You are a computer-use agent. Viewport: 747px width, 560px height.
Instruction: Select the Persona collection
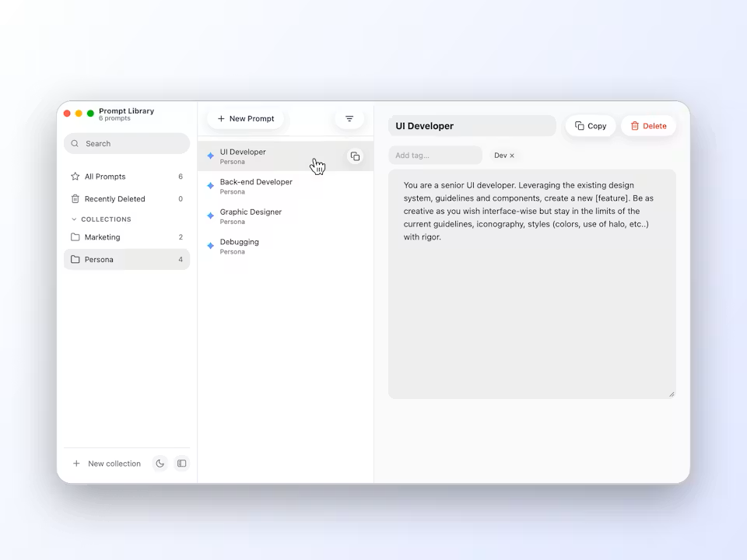(x=127, y=259)
